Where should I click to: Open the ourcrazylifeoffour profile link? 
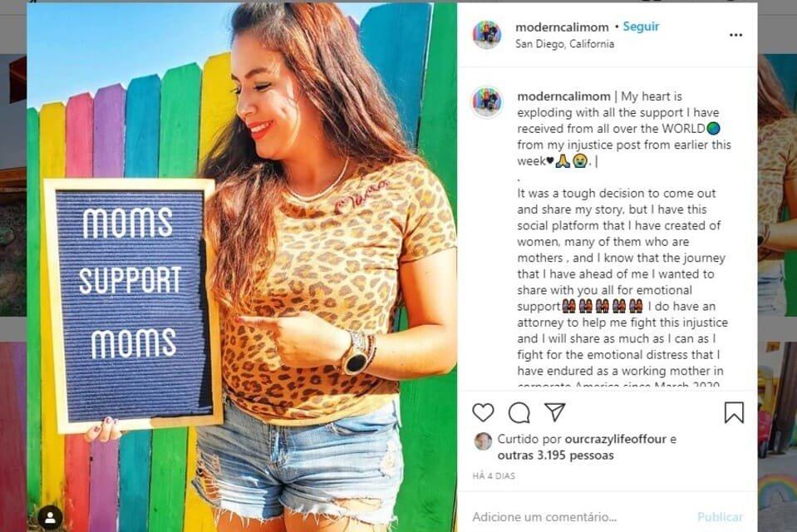[615, 439]
